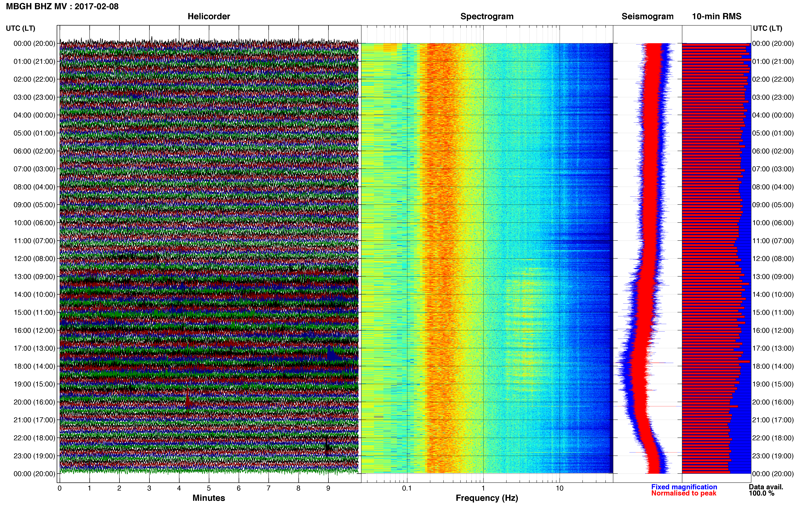Click the blue 'Fixed magnification' legend text
812x508 pixels.
[684, 487]
